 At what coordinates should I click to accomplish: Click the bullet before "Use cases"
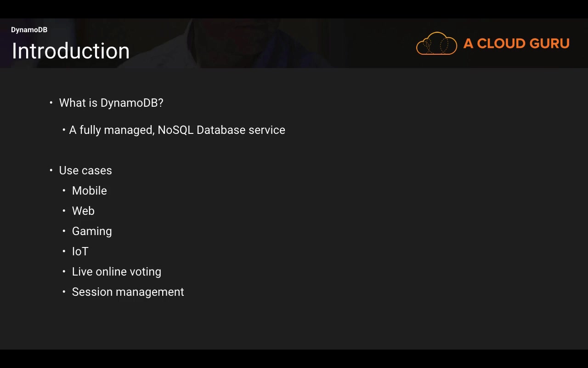click(51, 170)
